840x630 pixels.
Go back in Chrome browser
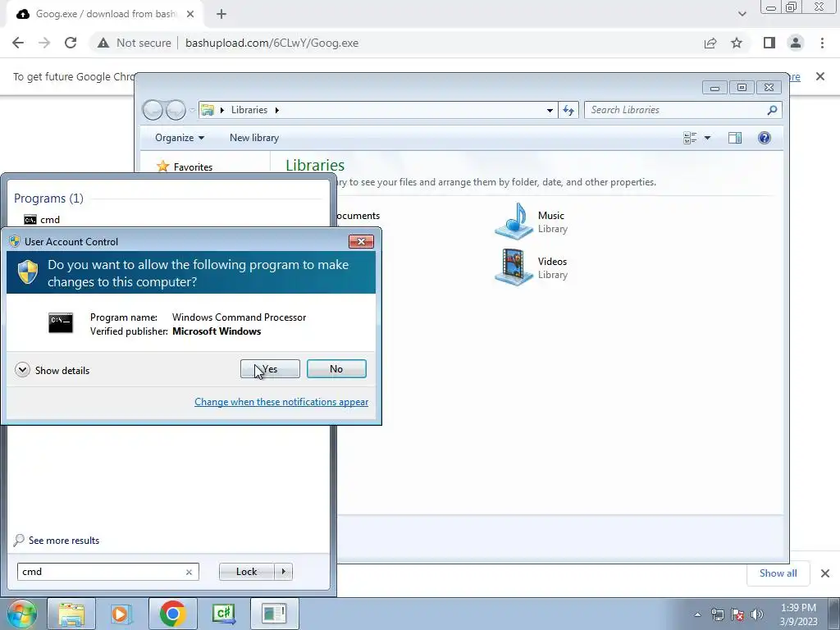pos(18,43)
